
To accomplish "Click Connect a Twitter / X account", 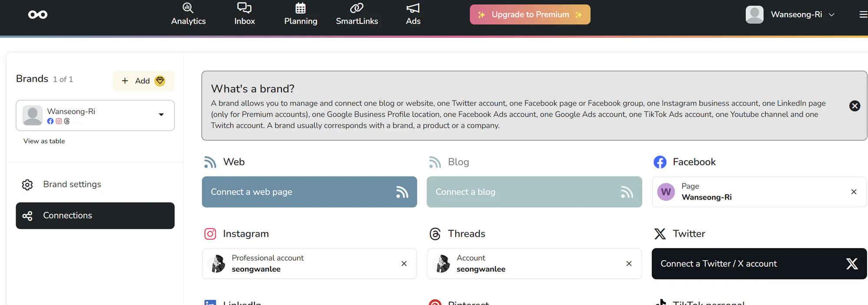I will pos(759,264).
